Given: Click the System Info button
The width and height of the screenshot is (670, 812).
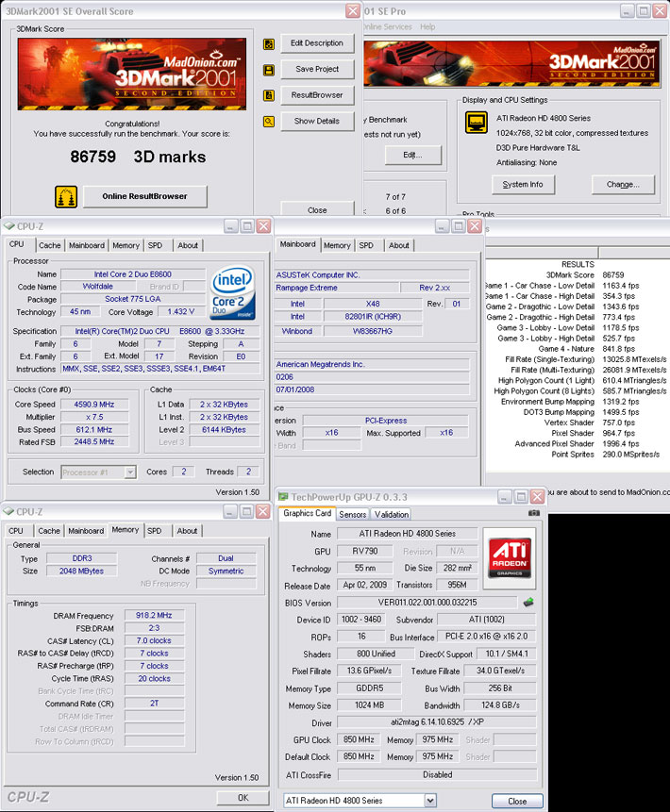Looking at the screenshot, I should pos(523,184).
